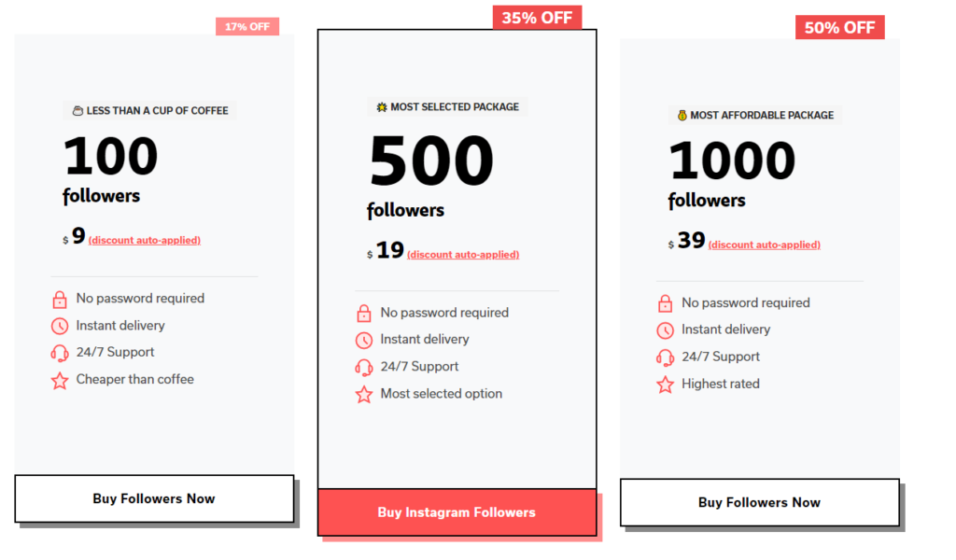Click lock icon in 100 followers card
This screenshot has width=956, height=560.
60,300
